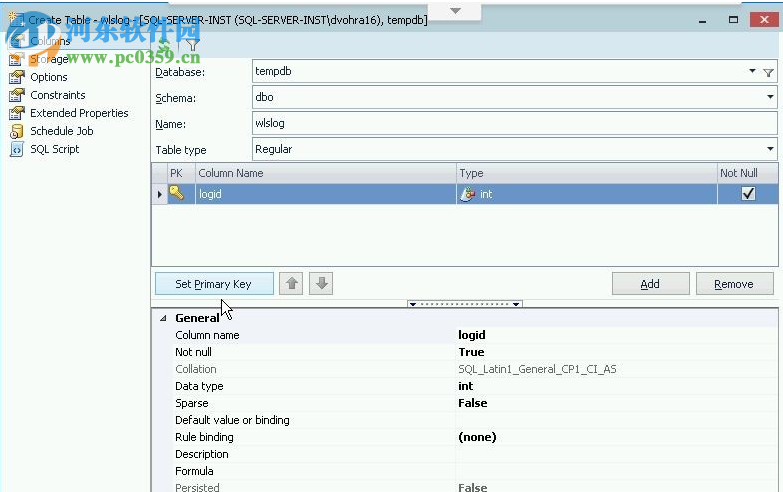This screenshot has height=492, width=783.
Task: Click the row indicator arrow for logid
Action: pyautogui.click(x=159, y=194)
